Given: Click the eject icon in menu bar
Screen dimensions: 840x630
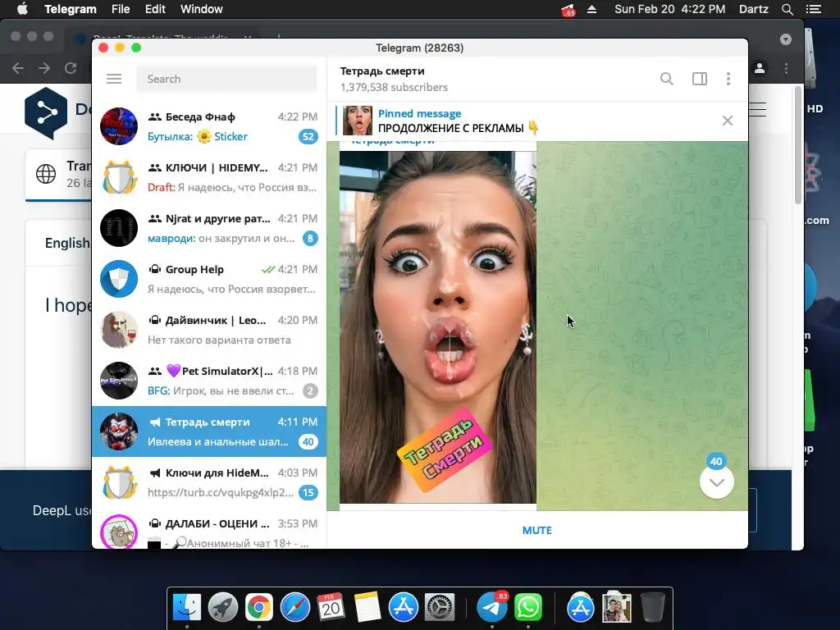Looking at the screenshot, I should (592, 9).
